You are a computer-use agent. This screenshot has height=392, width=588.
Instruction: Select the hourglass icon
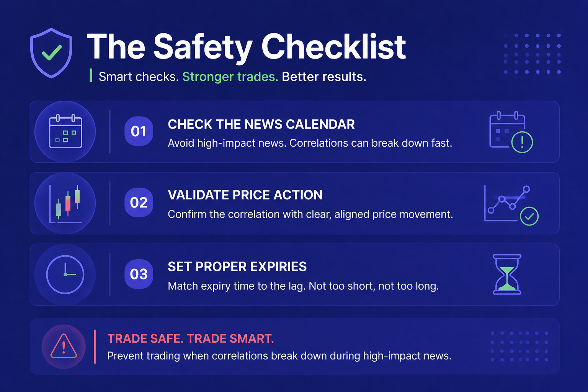507,274
